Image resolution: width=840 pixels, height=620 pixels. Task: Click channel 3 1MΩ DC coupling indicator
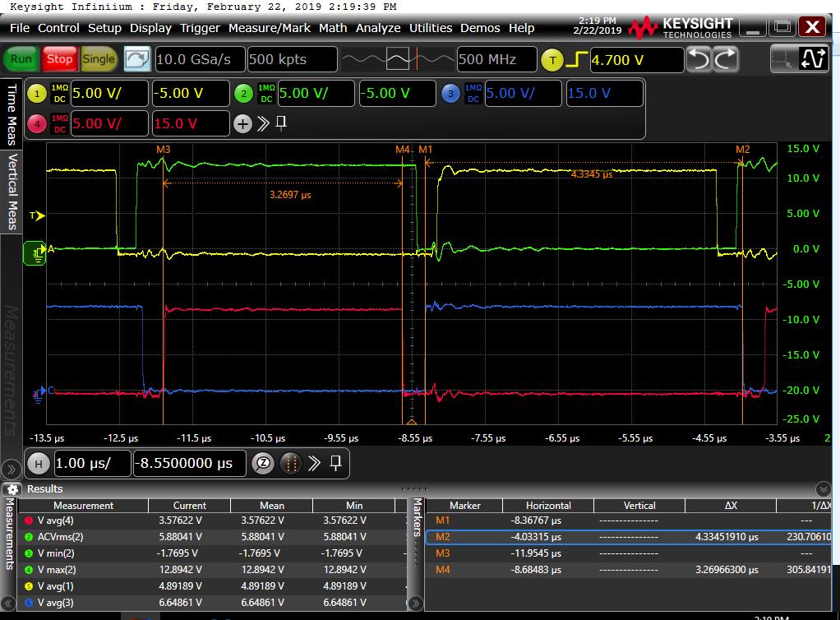click(x=473, y=93)
